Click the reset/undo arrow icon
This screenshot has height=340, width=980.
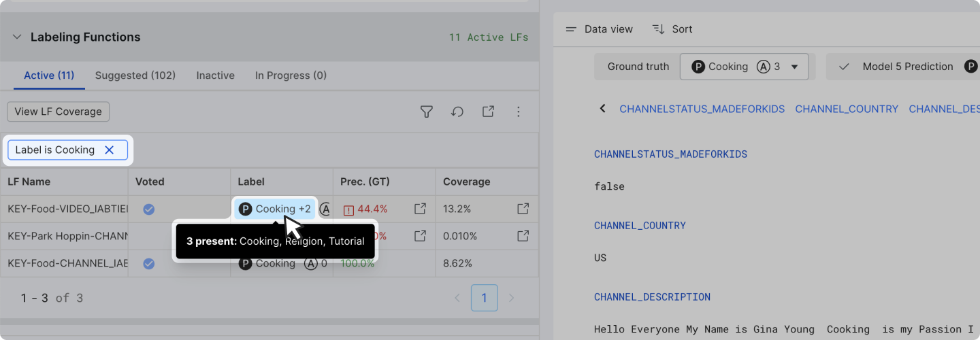coord(457,112)
